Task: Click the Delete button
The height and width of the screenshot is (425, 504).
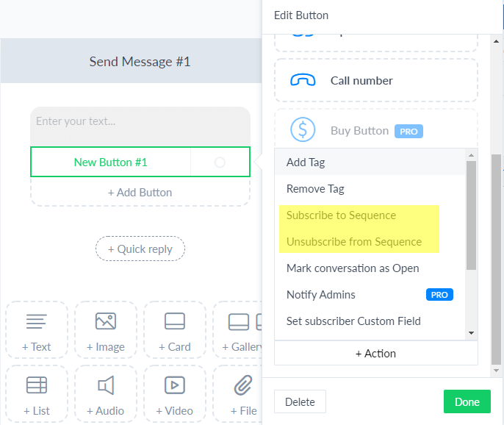Action: click(x=300, y=401)
